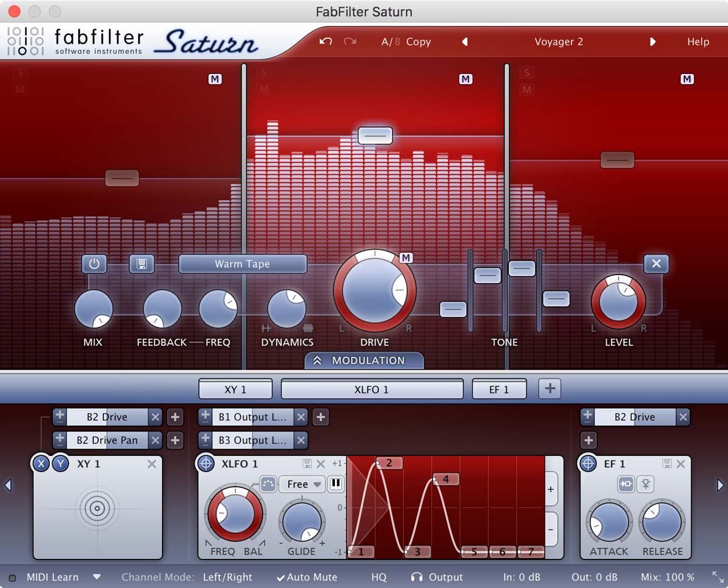Click the redo arrow icon
The height and width of the screenshot is (588, 728).
[x=350, y=42]
